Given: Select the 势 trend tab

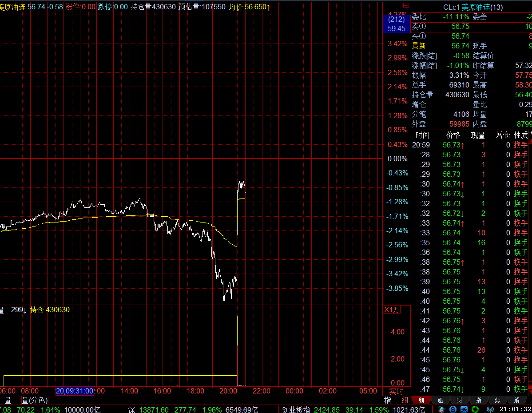Looking at the screenshot, I should point(497,400).
